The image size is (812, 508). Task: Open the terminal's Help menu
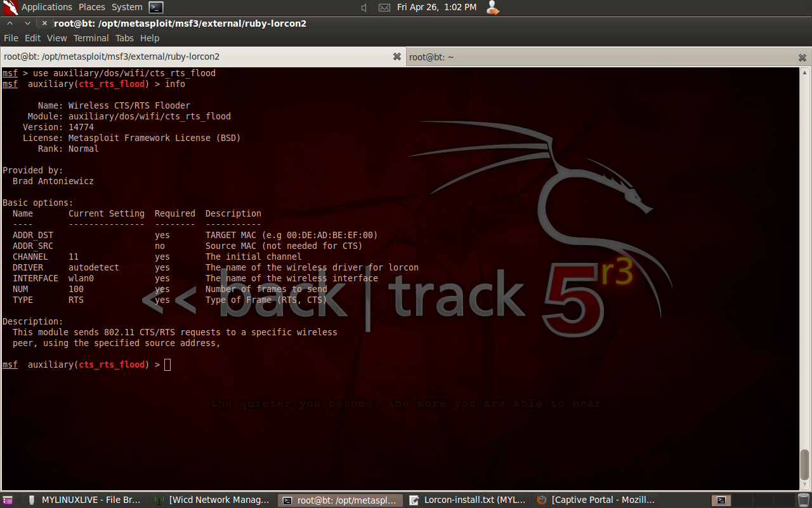[x=150, y=38]
